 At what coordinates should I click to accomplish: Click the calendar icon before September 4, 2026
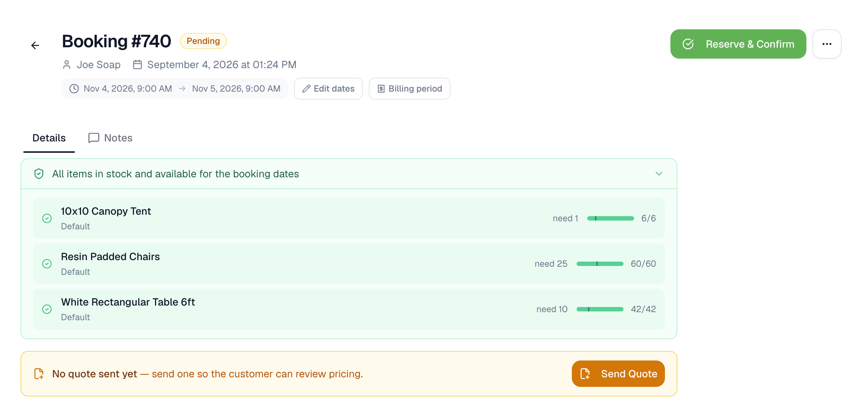pyautogui.click(x=137, y=64)
